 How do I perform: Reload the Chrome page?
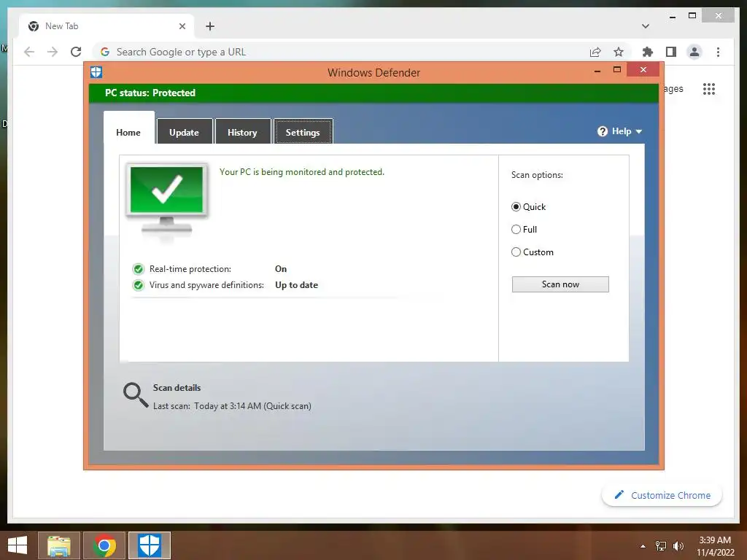point(76,52)
